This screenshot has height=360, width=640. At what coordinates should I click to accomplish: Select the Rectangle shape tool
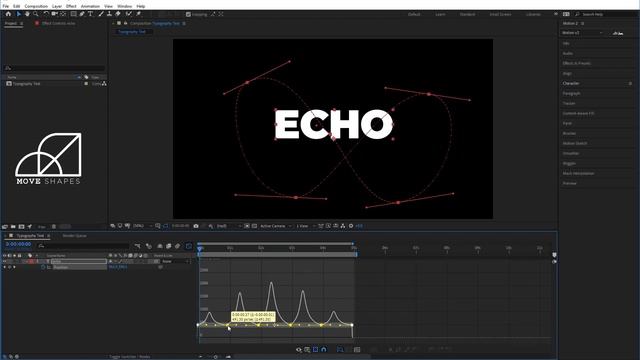click(x=73, y=14)
